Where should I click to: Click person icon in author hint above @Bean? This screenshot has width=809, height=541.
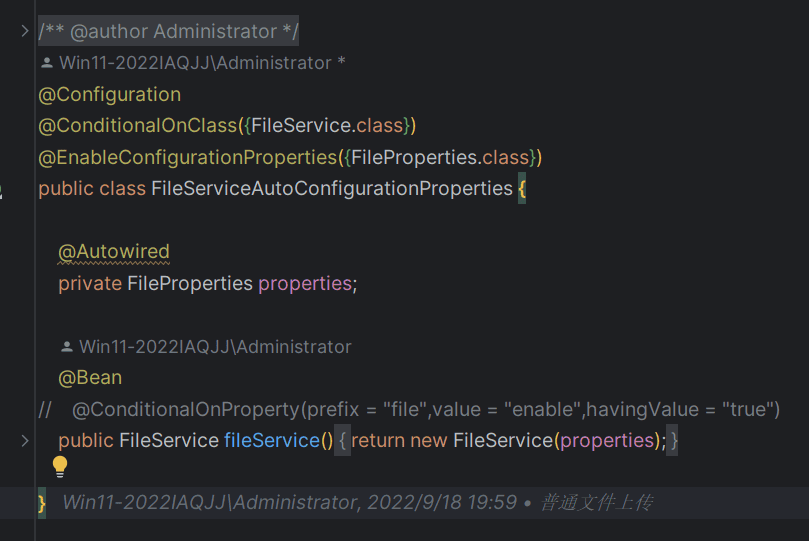pos(67,347)
